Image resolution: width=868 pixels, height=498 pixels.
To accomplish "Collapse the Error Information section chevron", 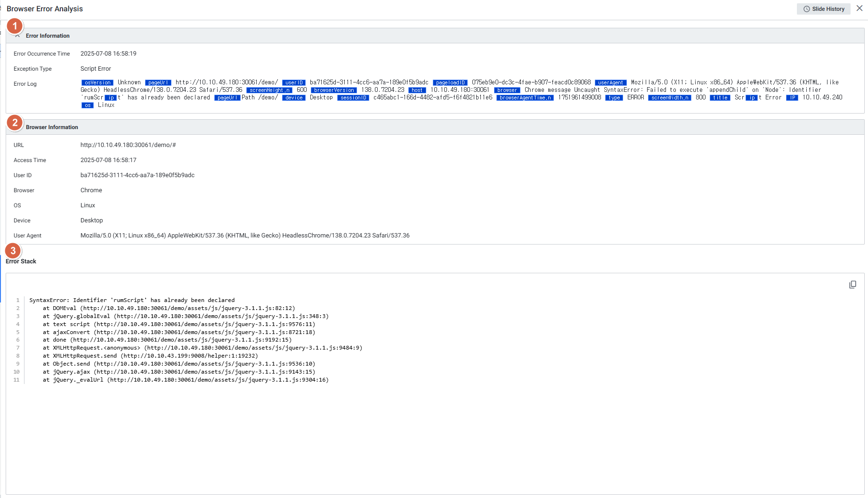I will 17,36.
